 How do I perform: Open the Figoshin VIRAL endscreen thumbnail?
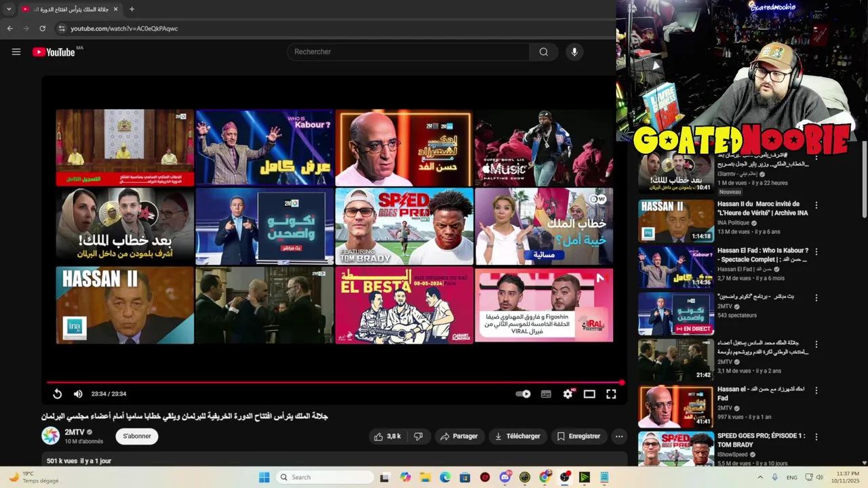click(x=544, y=305)
